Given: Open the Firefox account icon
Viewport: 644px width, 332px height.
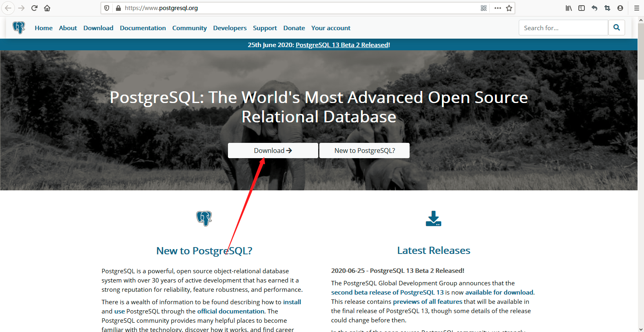Looking at the screenshot, I should [620, 8].
